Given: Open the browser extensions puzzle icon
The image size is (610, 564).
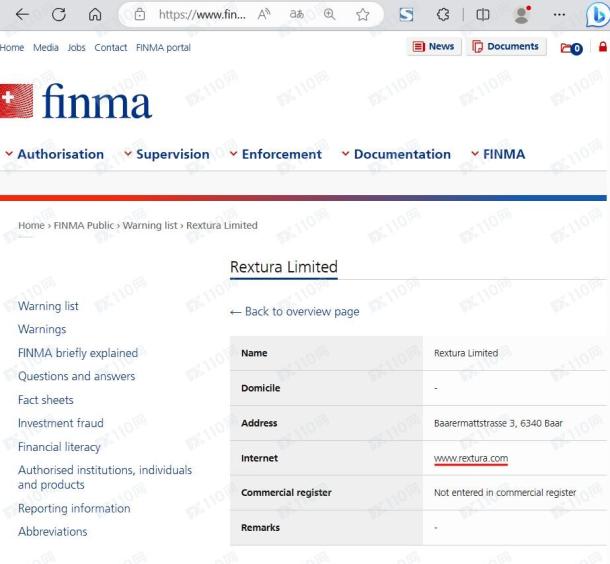Looking at the screenshot, I should (x=443, y=15).
